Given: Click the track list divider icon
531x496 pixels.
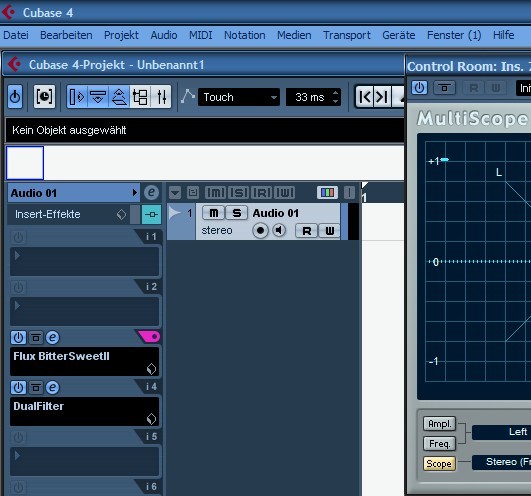Looking at the screenshot, I should click(349, 192).
